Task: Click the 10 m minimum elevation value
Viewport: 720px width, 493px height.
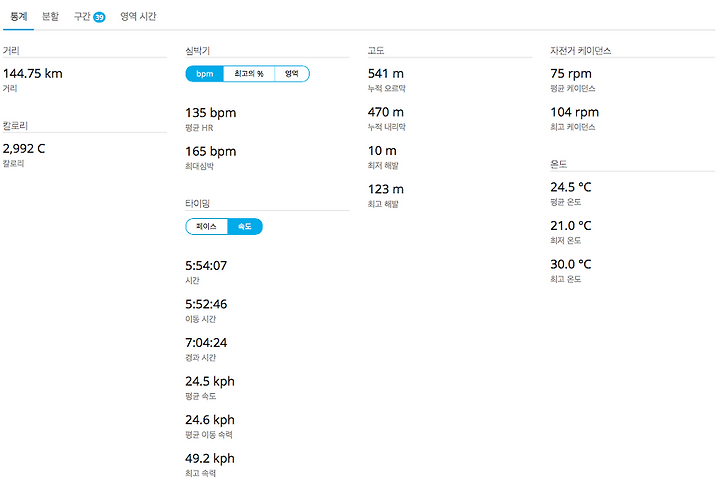Action: point(382,151)
